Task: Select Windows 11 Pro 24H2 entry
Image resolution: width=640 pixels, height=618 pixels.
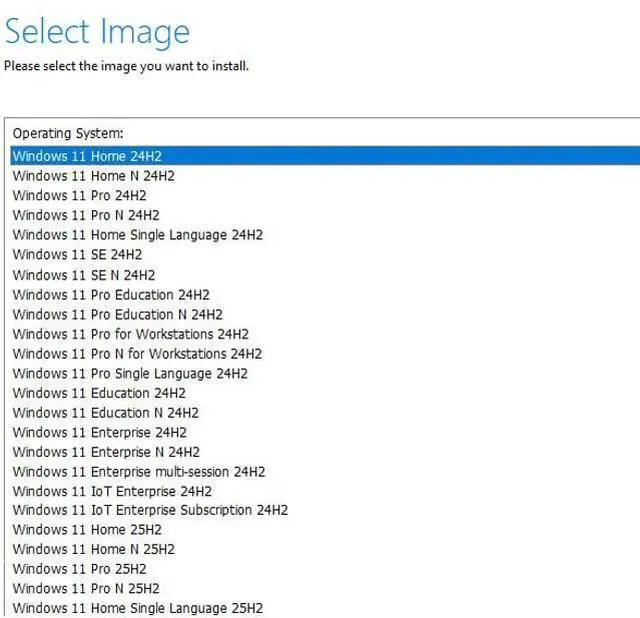Action: click(79, 196)
